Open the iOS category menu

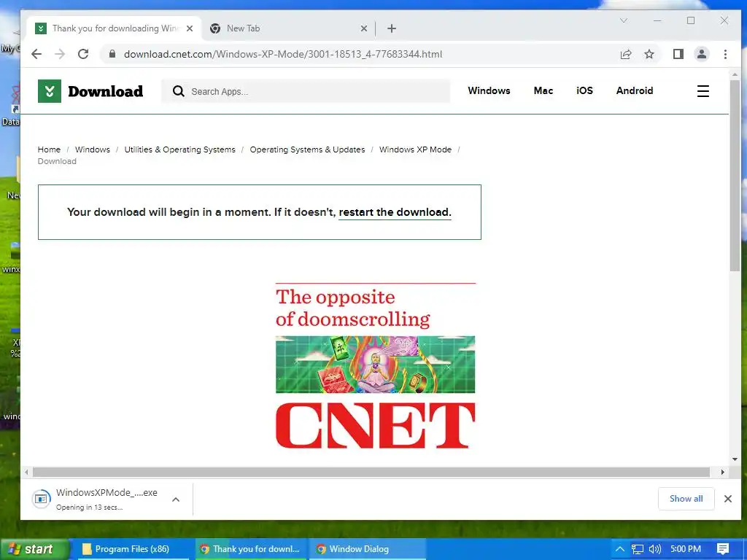584,90
